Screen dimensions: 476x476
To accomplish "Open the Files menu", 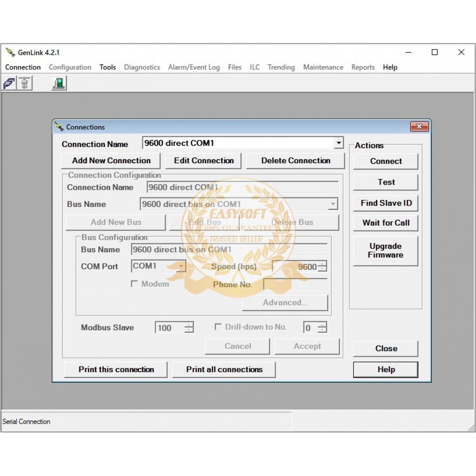I will pos(235,67).
